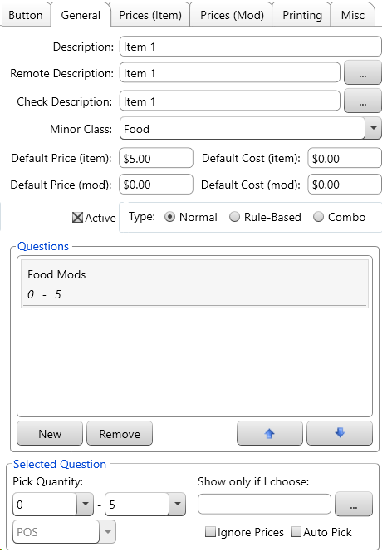
Task: Expand the Minor Class dropdown
Action: click(373, 129)
